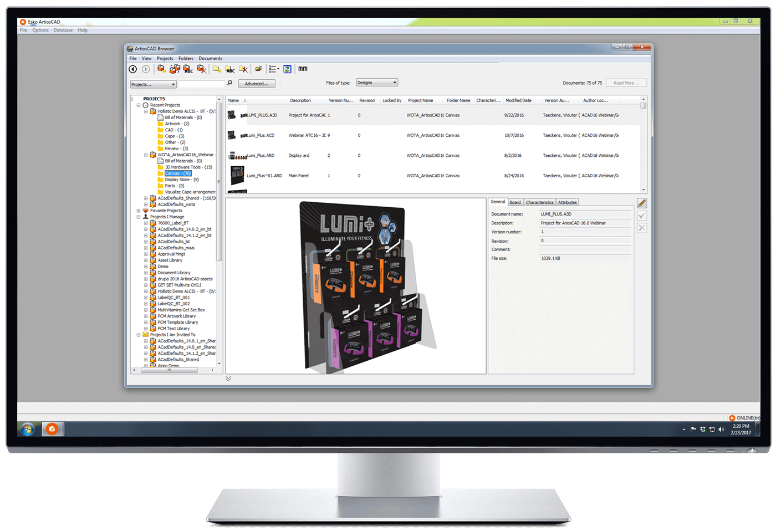Click the New Folder toolbar icon
The image size is (776, 532).
(x=217, y=69)
